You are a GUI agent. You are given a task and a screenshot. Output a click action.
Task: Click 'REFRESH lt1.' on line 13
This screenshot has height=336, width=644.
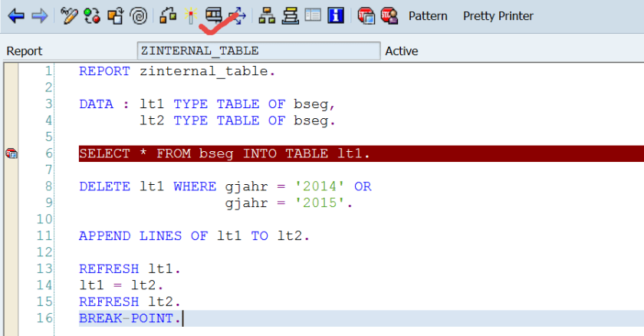click(130, 269)
